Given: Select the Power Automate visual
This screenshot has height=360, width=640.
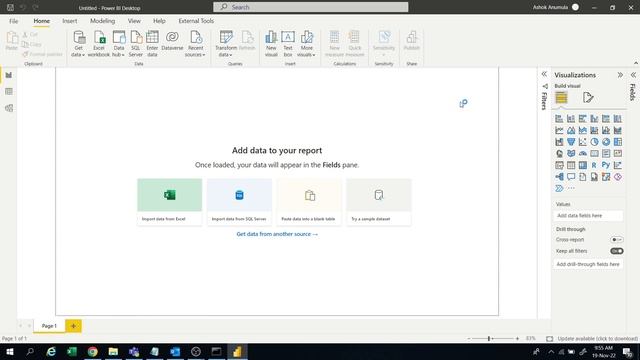Looking at the screenshot, I should pos(559,188).
